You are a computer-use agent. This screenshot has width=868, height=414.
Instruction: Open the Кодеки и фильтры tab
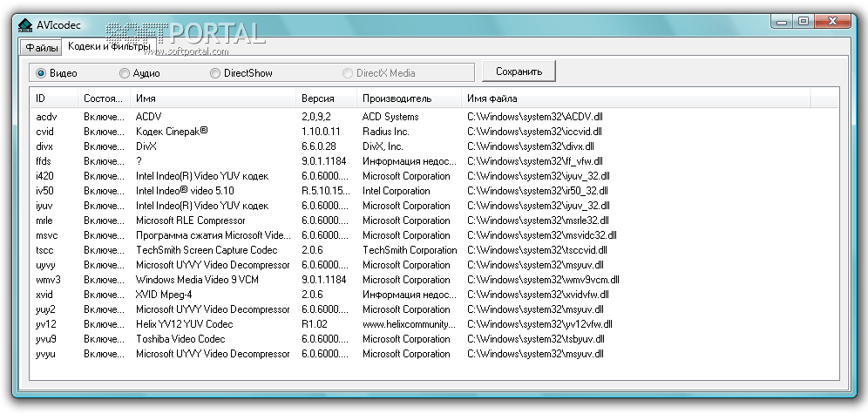pos(108,46)
